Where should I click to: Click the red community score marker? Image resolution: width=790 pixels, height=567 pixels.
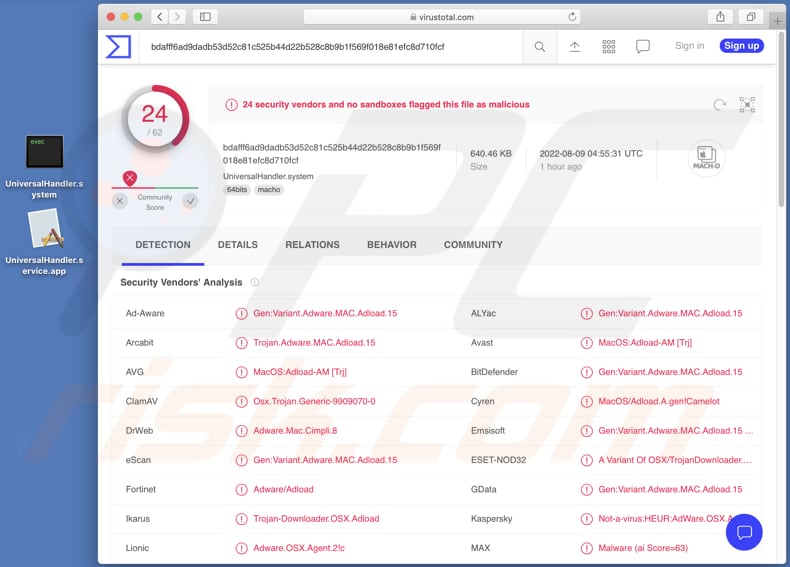click(x=130, y=178)
